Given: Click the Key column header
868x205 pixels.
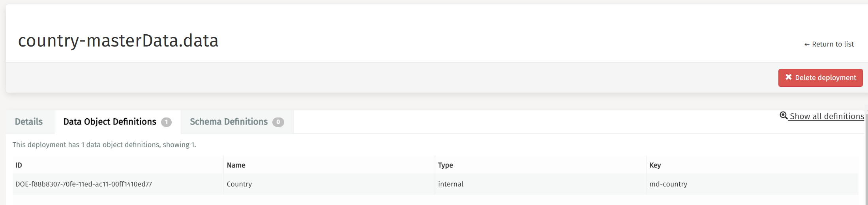Looking at the screenshot, I should point(655,165).
